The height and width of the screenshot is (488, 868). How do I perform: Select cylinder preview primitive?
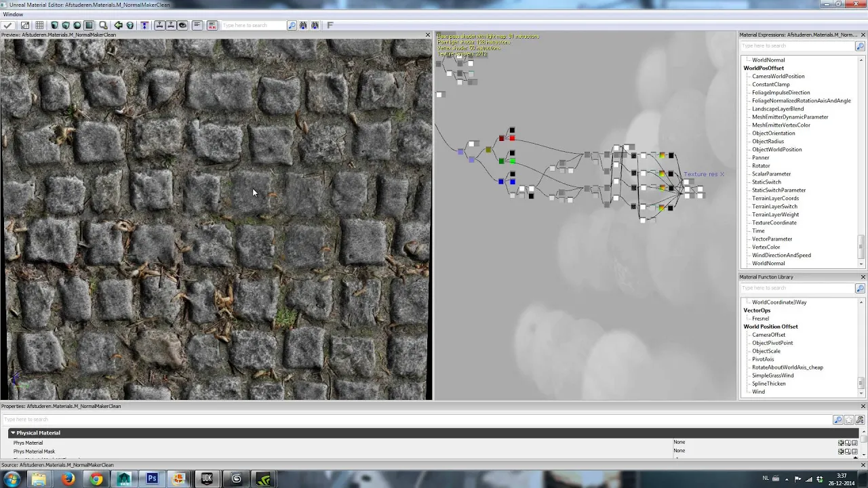[x=54, y=25]
